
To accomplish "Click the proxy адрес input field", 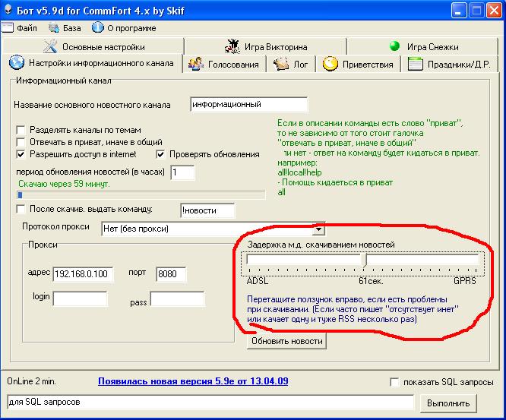I will pos(83,274).
